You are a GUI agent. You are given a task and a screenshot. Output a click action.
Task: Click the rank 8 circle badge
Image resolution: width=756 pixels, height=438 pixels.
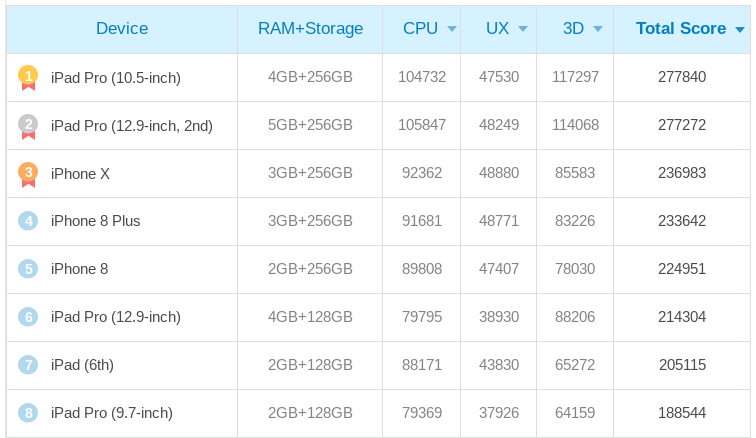(28, 413)
